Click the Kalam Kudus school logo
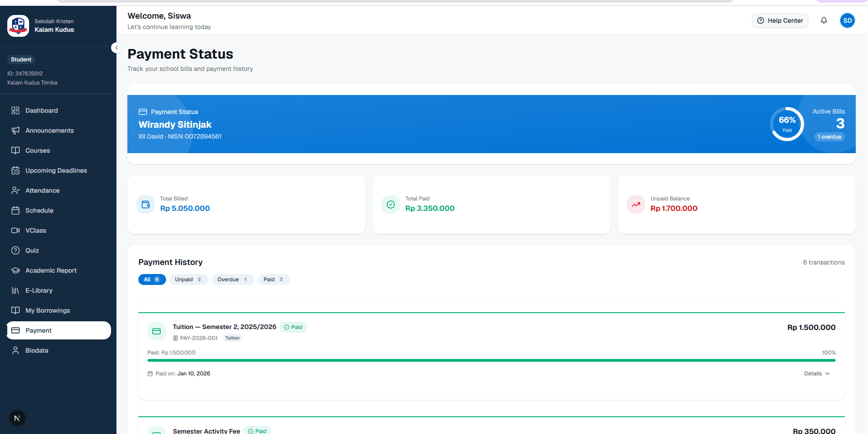Screen dimensions: 868x434 coord(18,26)
